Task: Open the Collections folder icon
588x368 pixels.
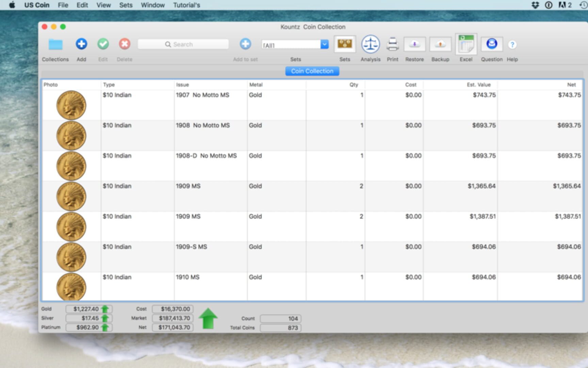Action: [55, 44]
